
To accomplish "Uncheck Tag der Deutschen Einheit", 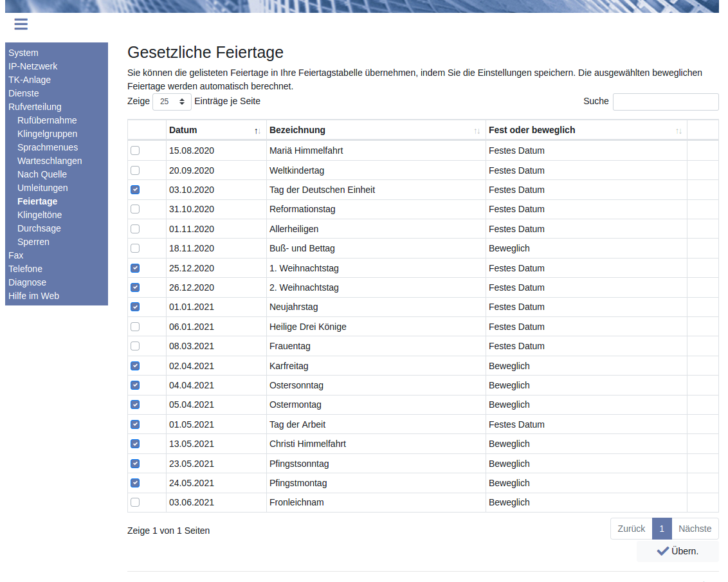I will [x=135, y=190].
